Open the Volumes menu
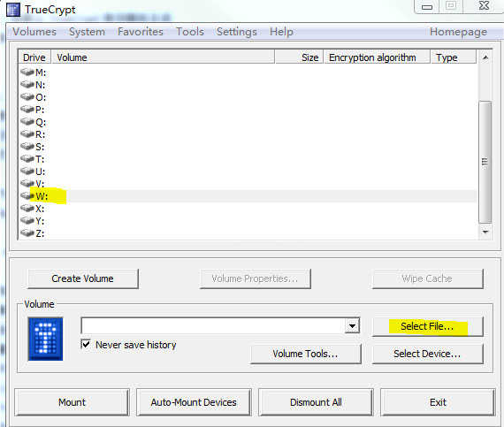The image size is (504, 427). pyautogui.click(x=34, y=32)
